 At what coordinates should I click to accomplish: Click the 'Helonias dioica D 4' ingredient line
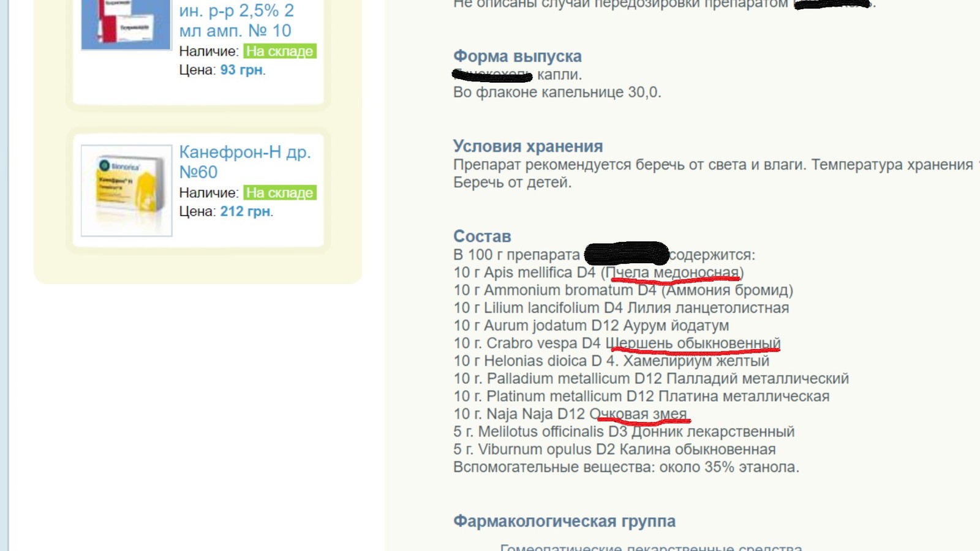pos(611,361)
